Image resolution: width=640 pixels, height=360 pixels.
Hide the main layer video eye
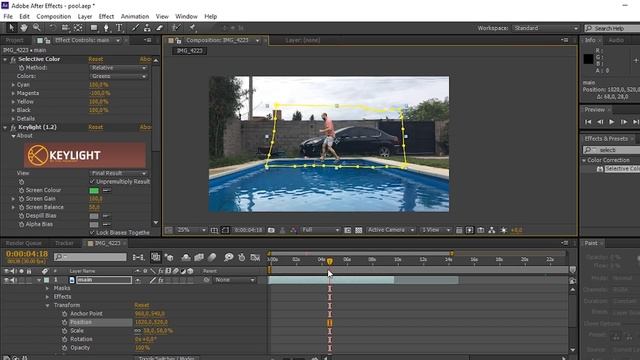tap(6, 280)
